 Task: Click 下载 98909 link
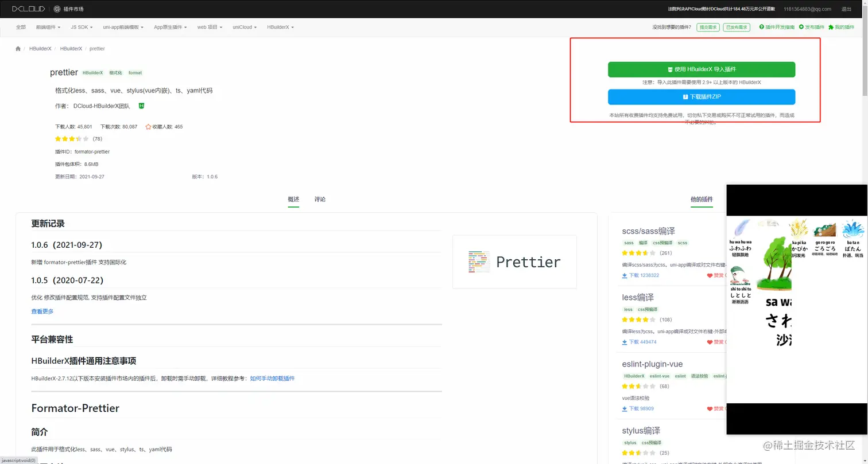click(641, 408)
